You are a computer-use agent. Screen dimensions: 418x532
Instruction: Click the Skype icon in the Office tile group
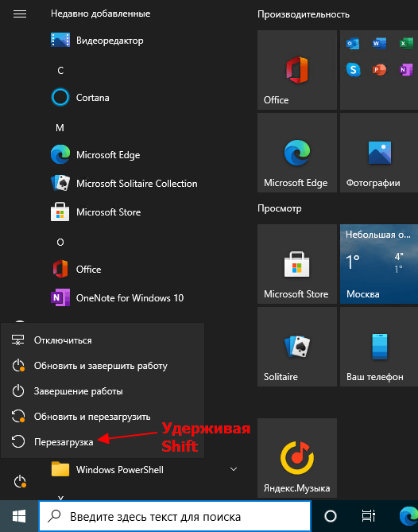tap(353, 70)
